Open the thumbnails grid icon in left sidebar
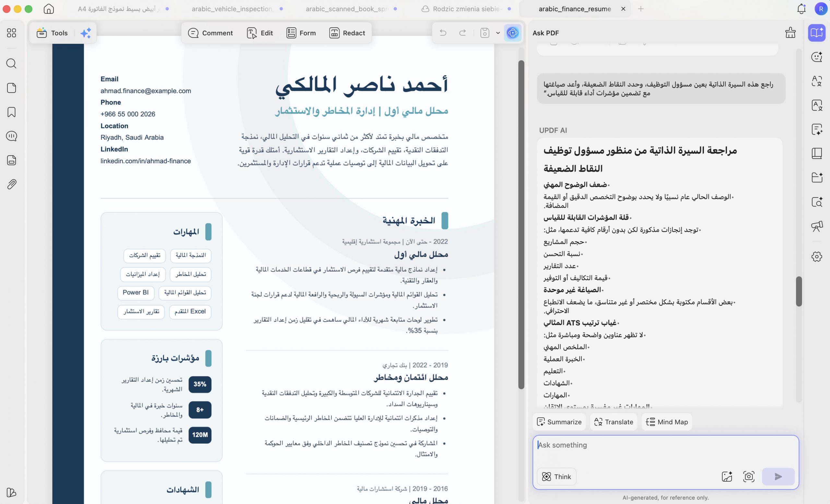Screen dimensions: 830x504 point(11,33)
